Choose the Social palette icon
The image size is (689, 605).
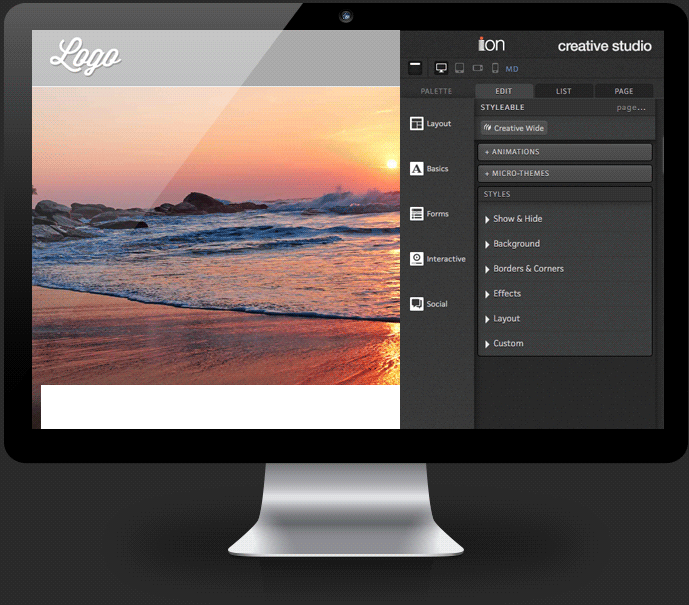[417, 304]
